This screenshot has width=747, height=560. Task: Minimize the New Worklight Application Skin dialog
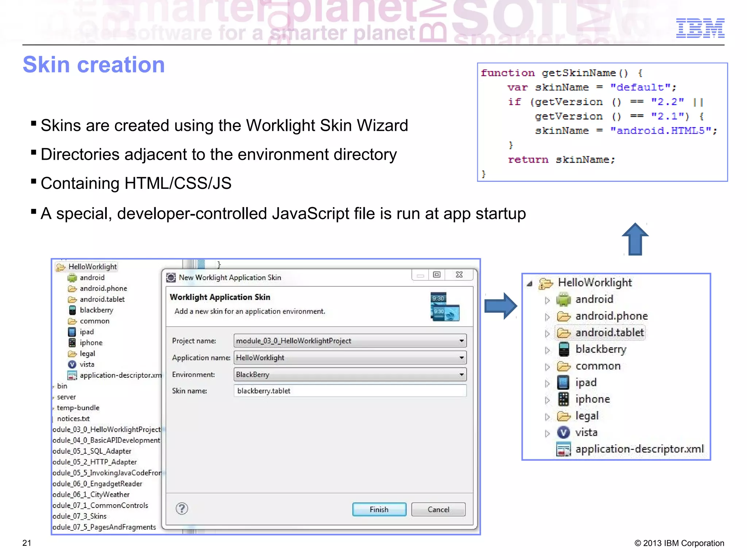pos(421,275)
